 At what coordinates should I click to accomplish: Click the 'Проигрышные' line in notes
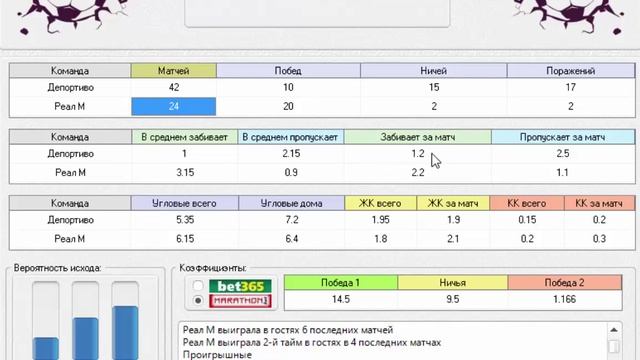tap(217, 355)
